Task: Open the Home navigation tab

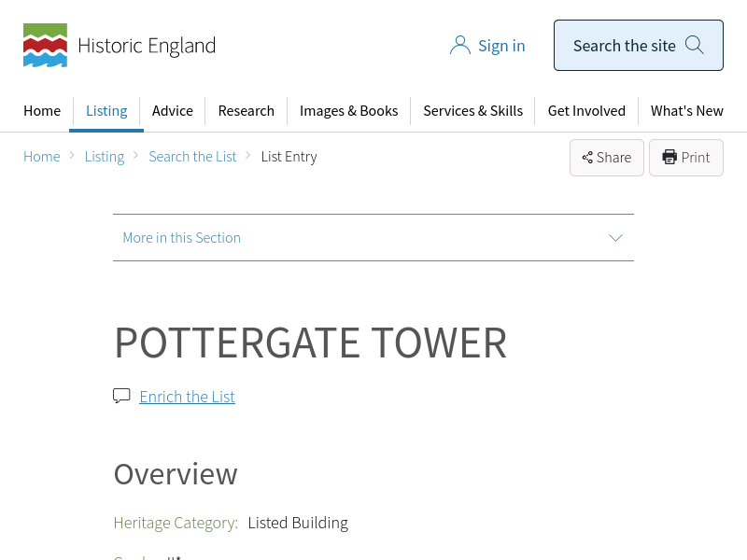Action: coord(42,111)
